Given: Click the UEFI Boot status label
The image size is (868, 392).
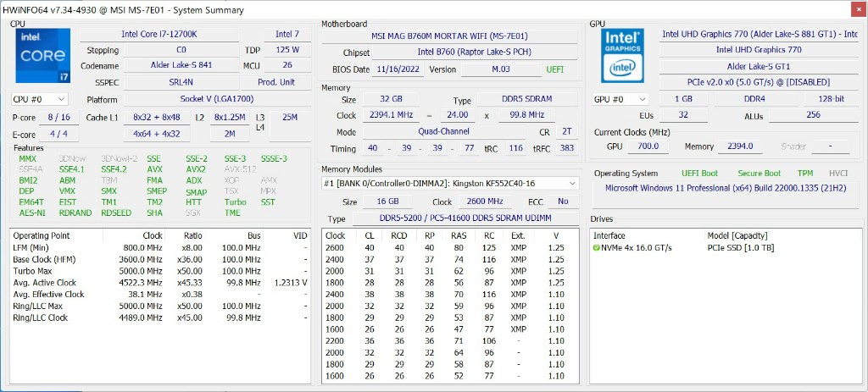Looking at the screenshot, I should click(x=699, y=173).
